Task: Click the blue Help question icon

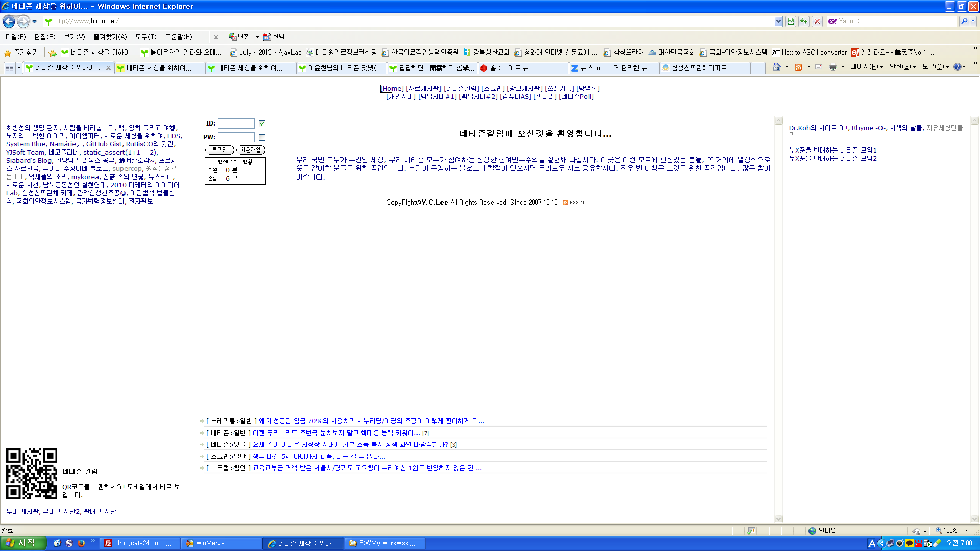Action: tap(958, 67)
